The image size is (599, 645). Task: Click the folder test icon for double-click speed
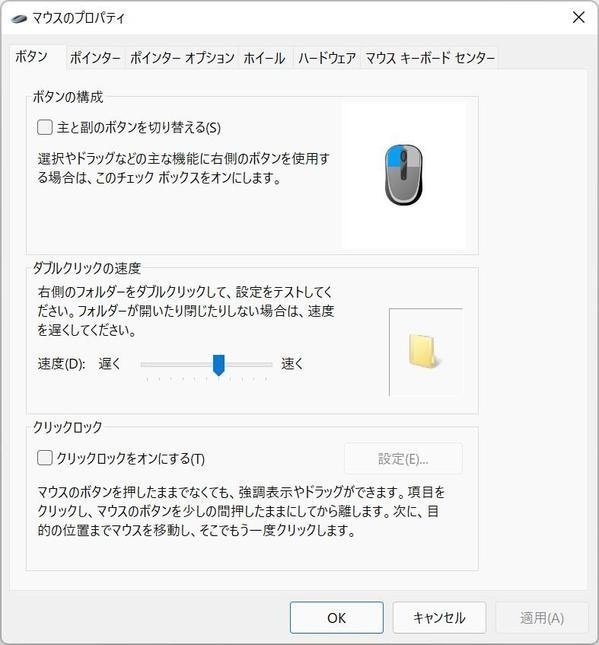pyautogui.click(x=424, y=351)
